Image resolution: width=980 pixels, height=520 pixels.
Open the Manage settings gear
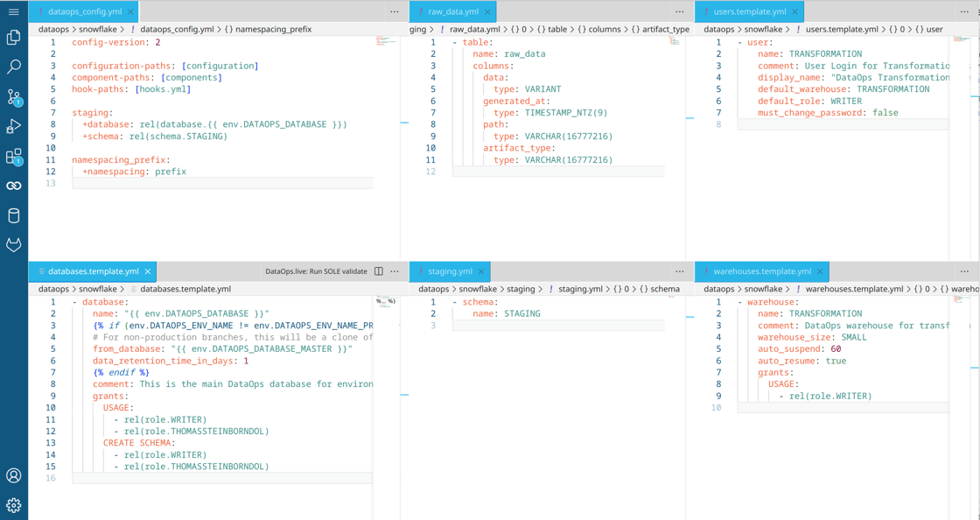click(x=14, y=505)
